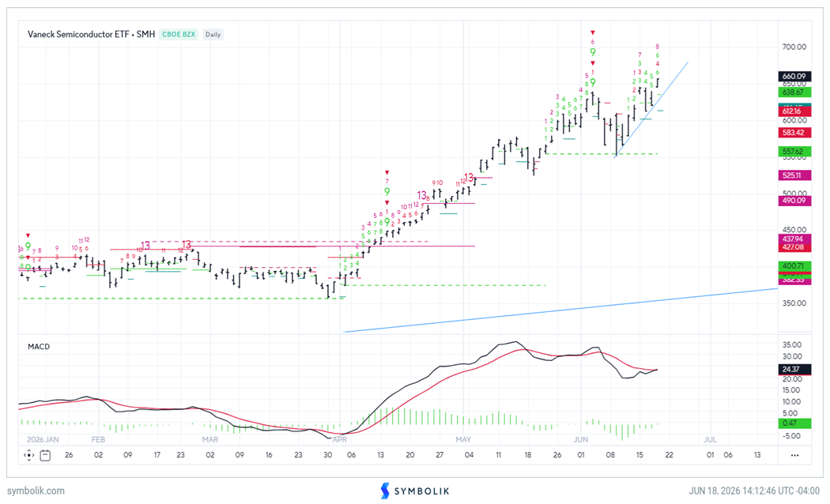The width and height of the screenshot is (830, 504).
Task: Select the green 638.67 price level label
Action: pyautogui.click(x=794, y=92)
